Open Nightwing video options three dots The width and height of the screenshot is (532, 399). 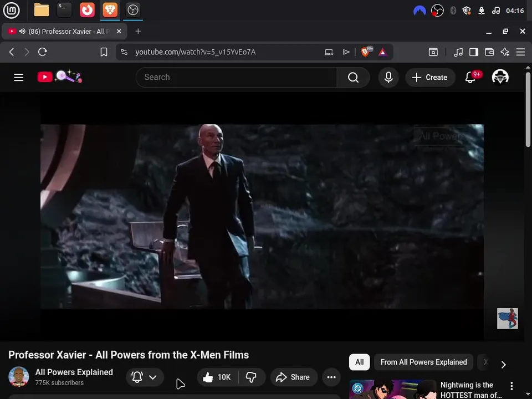[x=511, y=386]
